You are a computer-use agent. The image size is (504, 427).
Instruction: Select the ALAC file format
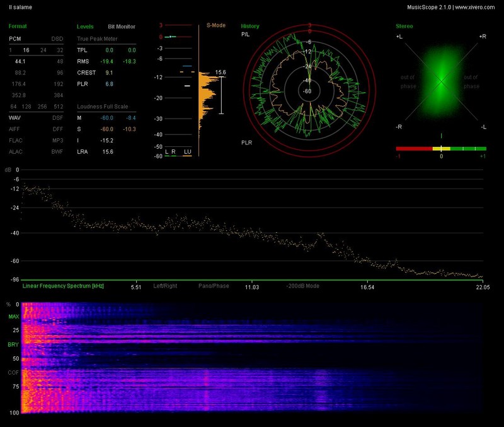pos(16,151)
